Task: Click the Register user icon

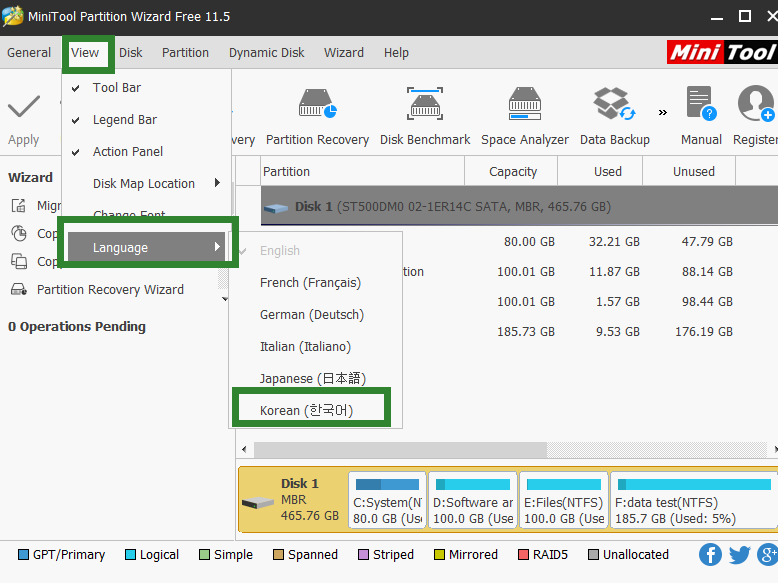Action: pyautogui.click(x=756, y=103)
